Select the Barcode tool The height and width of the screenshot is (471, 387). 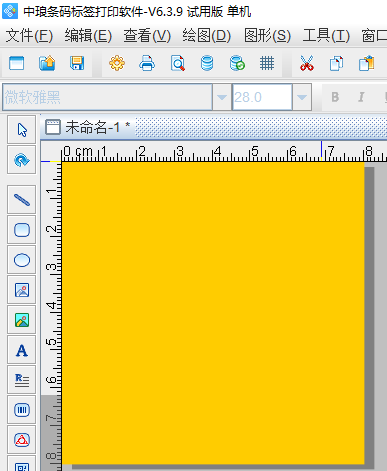(22, 410)
